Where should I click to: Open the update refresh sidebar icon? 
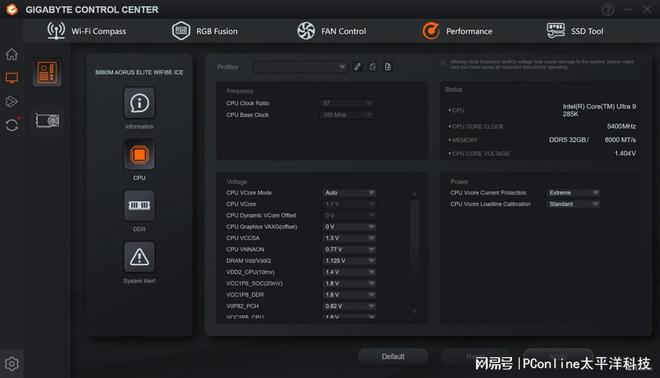pos(12,125)
